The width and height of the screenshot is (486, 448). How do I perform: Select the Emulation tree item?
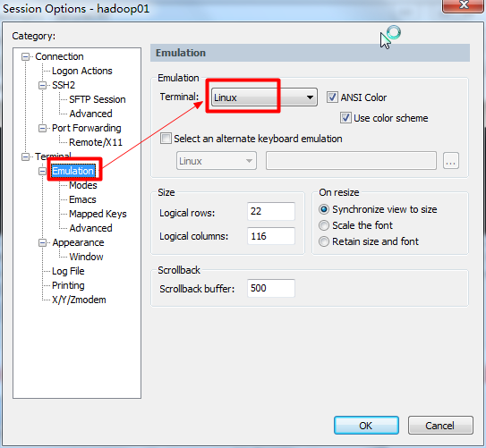point(72,171)
